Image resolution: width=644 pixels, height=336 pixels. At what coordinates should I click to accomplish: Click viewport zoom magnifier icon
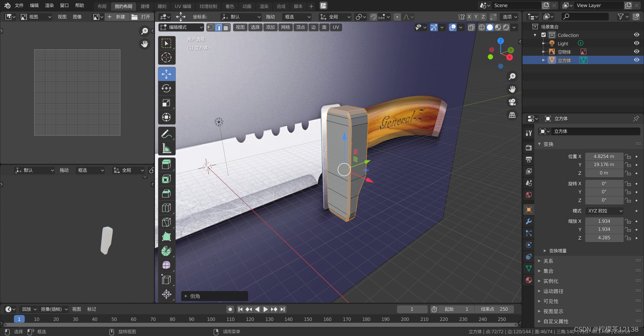pos(512,77)
